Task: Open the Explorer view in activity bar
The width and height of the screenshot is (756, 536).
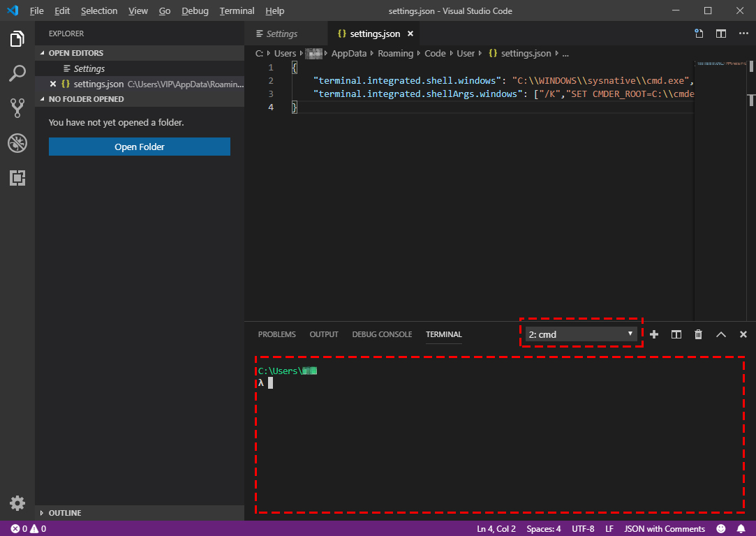Action: point(17,38)
